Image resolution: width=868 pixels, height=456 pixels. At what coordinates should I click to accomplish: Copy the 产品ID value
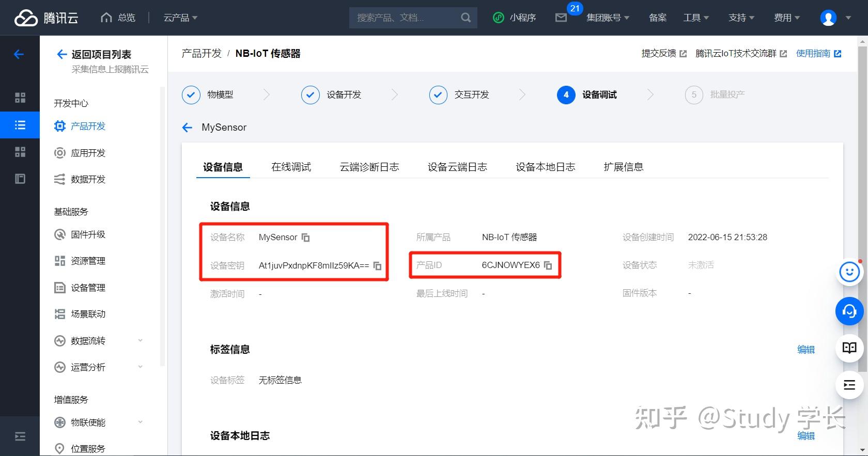[x=548, y=265]
